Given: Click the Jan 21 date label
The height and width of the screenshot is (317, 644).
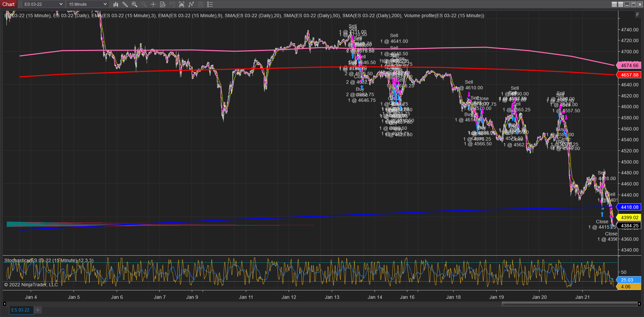Looking at the screenshot, I should pos(582,297).
